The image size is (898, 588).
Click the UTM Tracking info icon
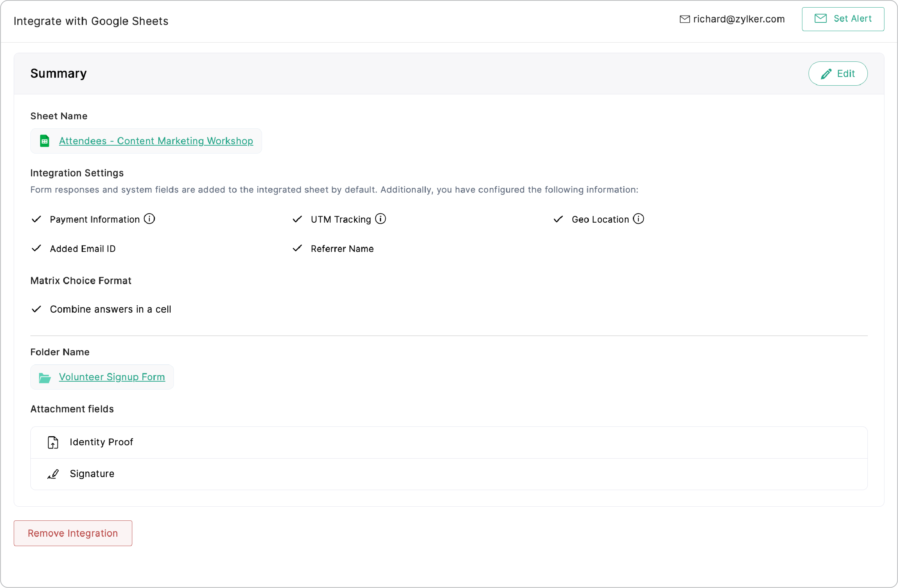(380, 219)
